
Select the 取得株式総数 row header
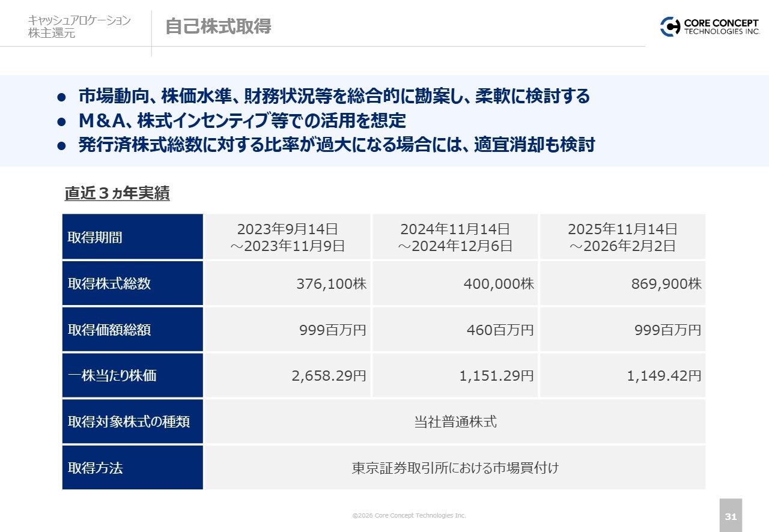132,283
